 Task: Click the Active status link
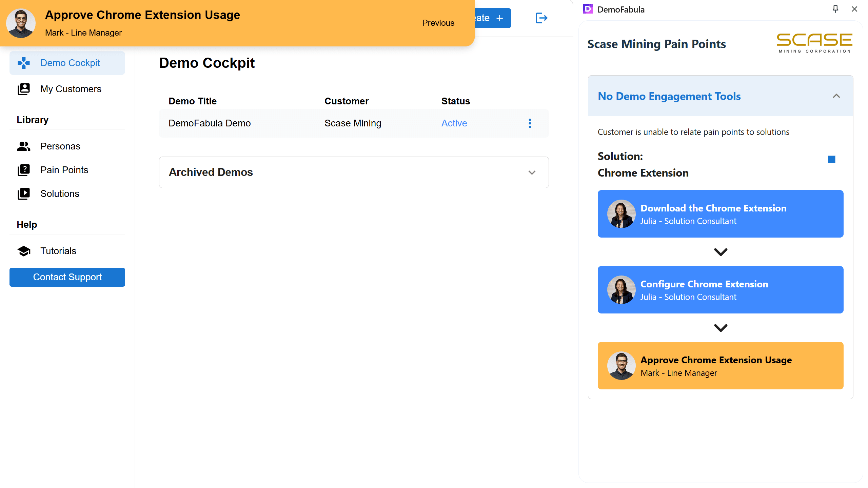[x=454, y=123]
